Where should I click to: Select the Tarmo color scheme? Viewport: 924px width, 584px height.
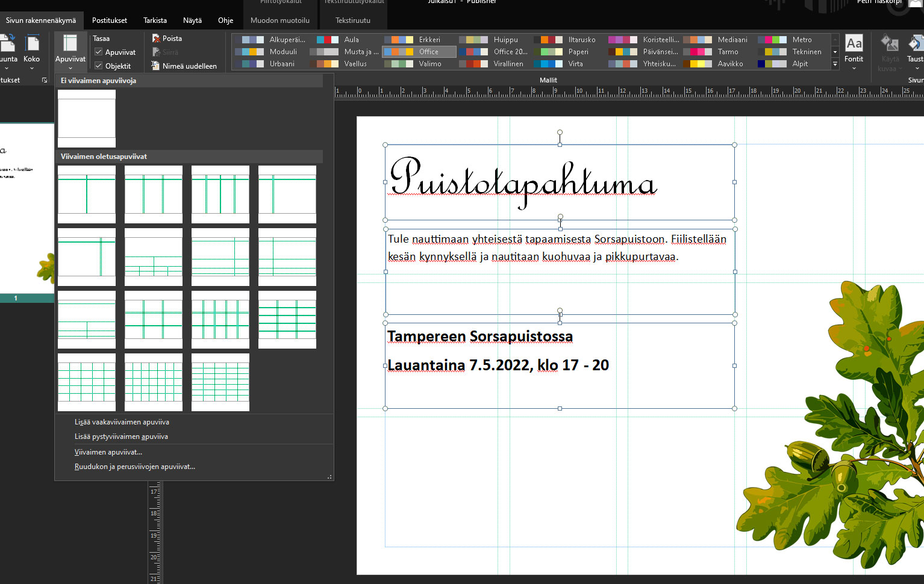point(718,52)
